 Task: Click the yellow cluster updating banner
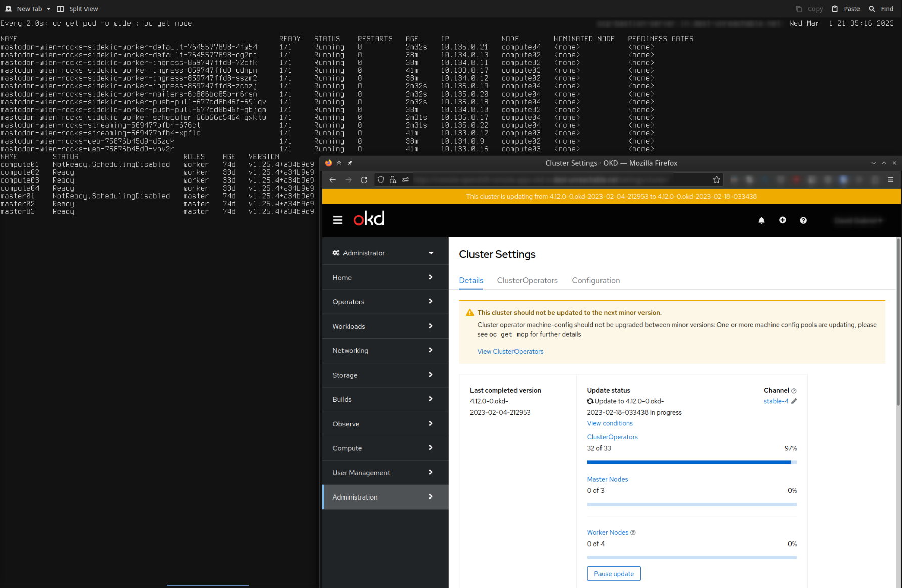pyautogui.click(x=611, y=196)
